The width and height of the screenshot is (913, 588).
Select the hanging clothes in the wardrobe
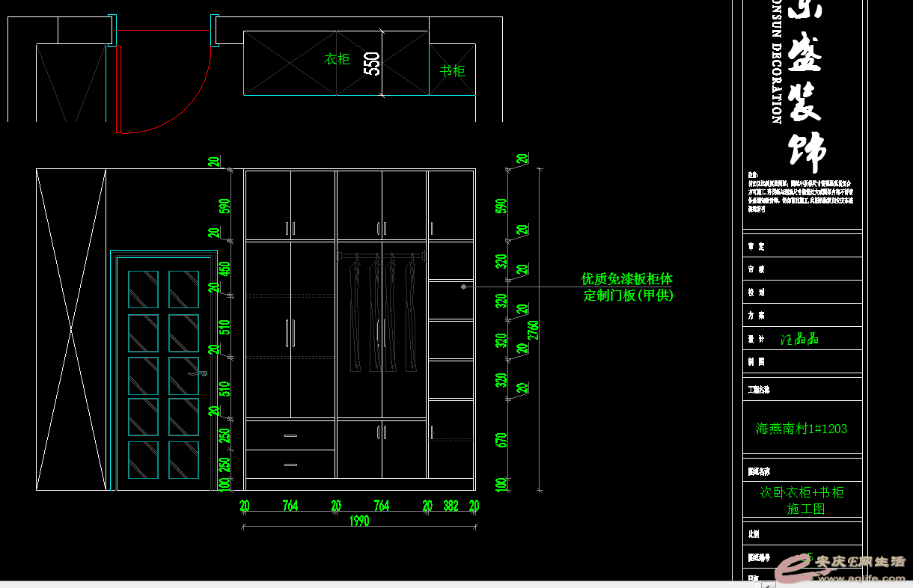coord(382,313)
